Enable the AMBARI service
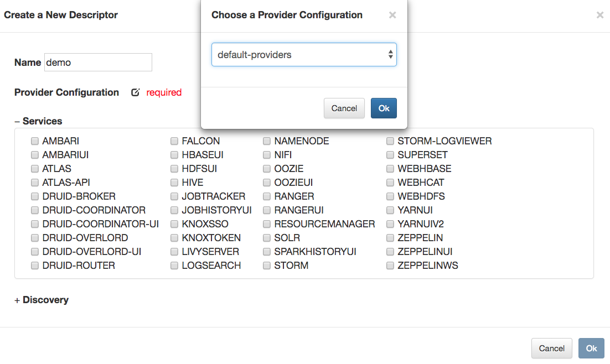 point(35,141)
